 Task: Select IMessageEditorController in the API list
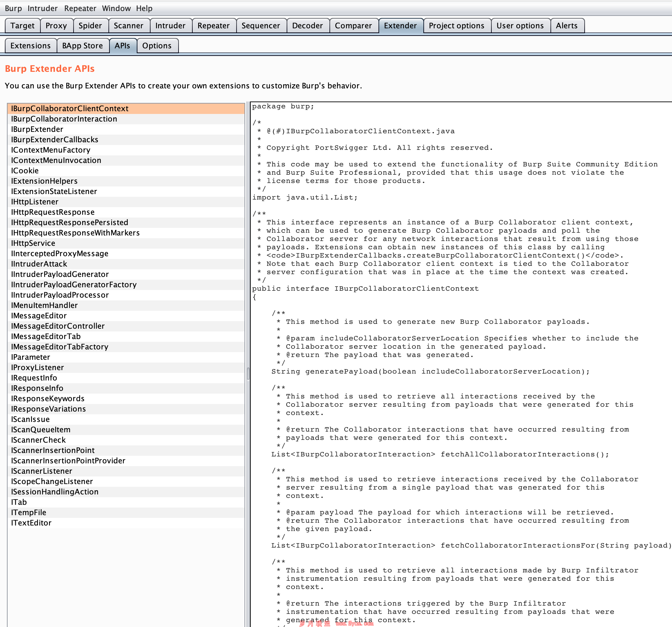pyautogui.click(x=126, y=326)
